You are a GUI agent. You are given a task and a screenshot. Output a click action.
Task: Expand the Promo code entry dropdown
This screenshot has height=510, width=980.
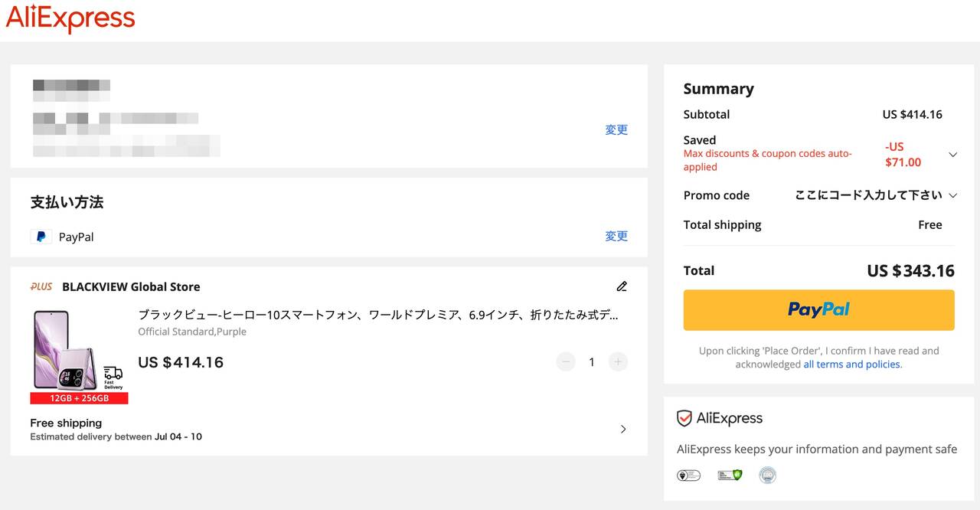point(952,195)
